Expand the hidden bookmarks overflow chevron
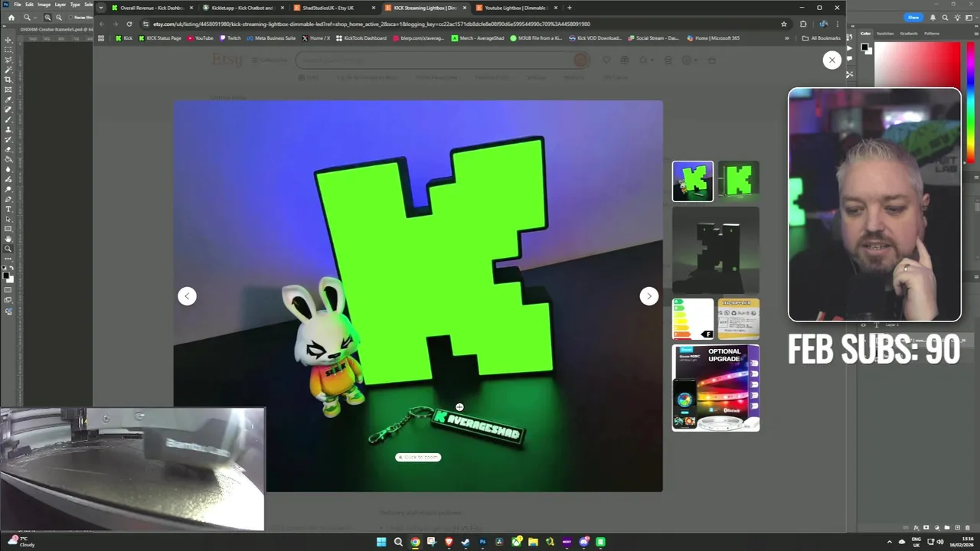The height and width of the screenshot is (551, 980). point(787,37)
